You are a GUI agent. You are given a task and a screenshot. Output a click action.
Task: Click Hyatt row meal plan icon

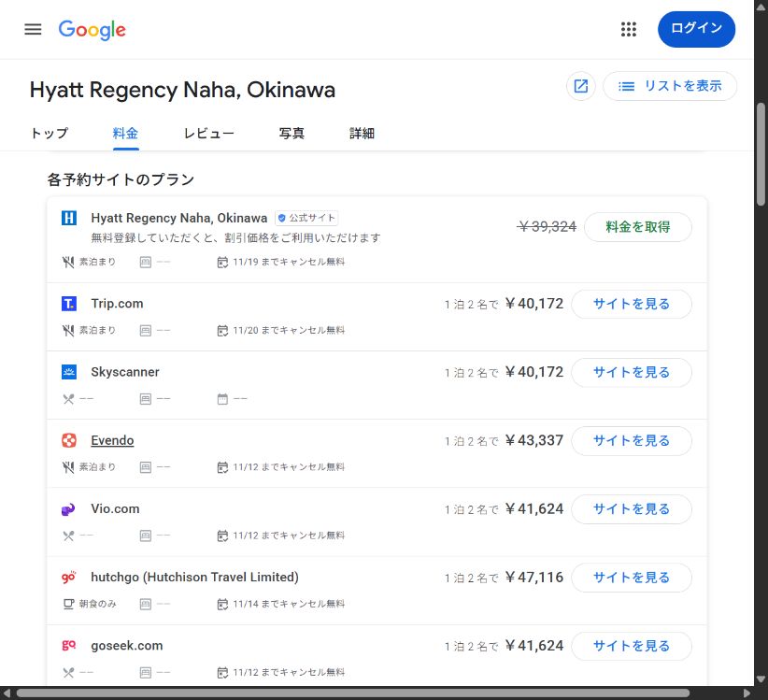[x=68, y=262]
